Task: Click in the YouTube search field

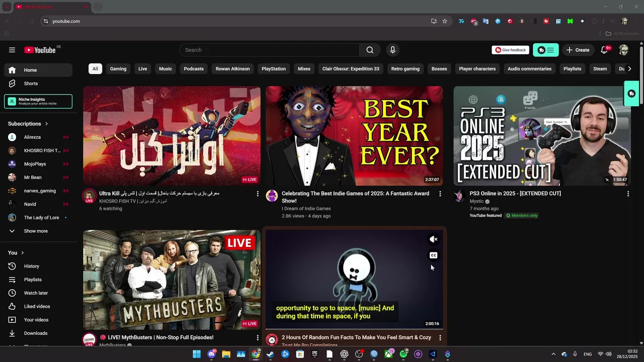Action: click(270, 50)
